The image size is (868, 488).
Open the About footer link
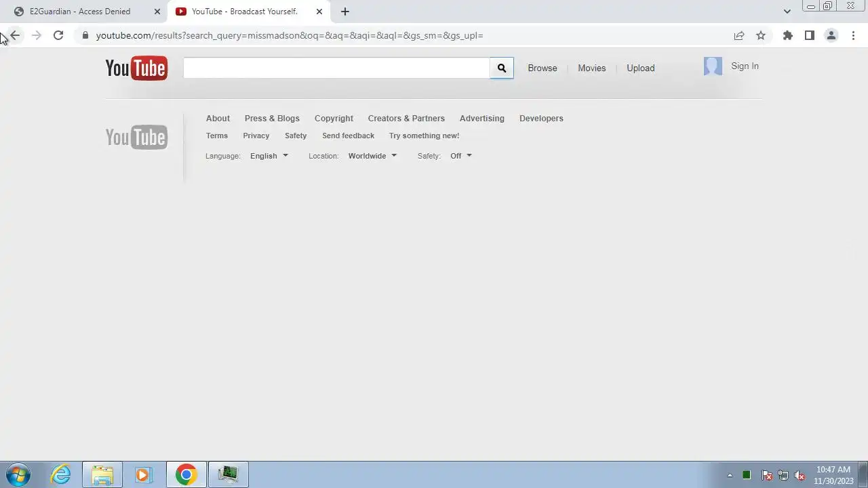point(218,118)
